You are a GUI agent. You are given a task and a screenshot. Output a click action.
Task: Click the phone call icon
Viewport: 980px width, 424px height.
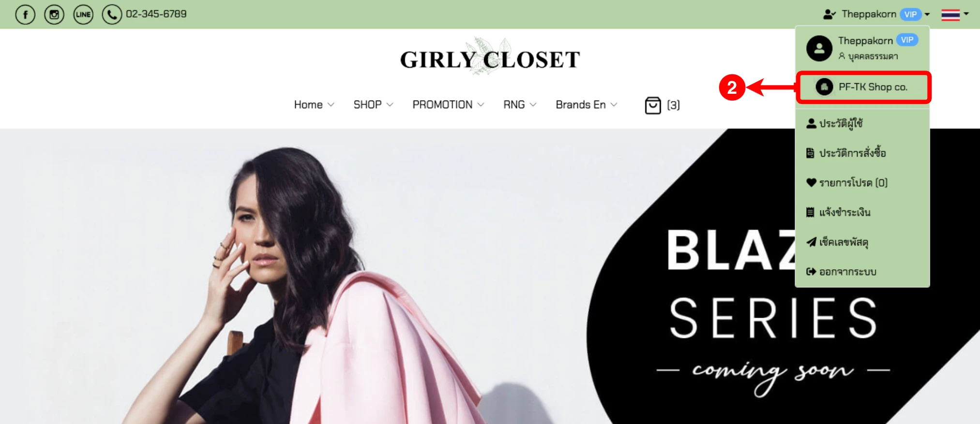(112, 15)
